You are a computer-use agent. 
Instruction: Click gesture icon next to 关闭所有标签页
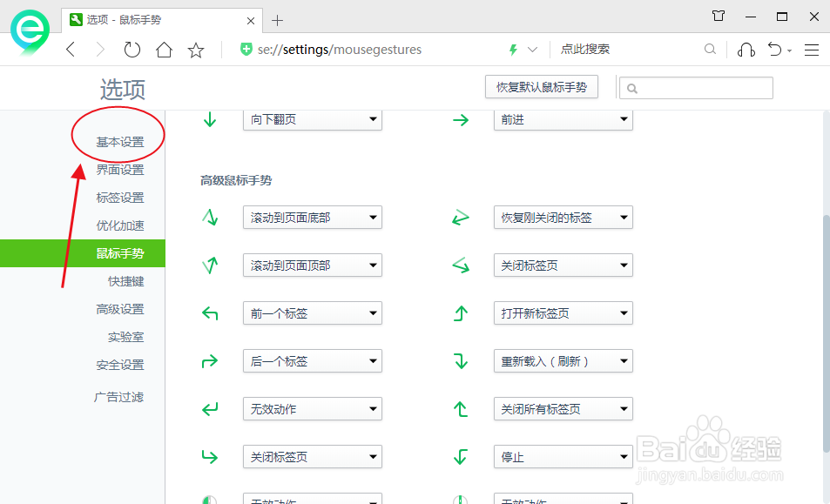[461, 409]
